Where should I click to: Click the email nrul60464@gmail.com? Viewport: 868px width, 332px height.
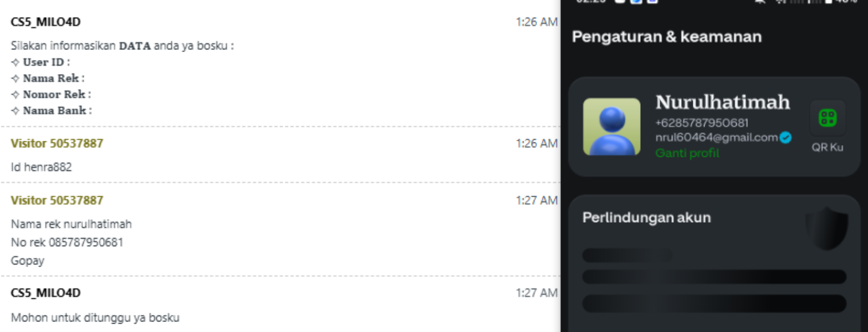pos(717,137)
